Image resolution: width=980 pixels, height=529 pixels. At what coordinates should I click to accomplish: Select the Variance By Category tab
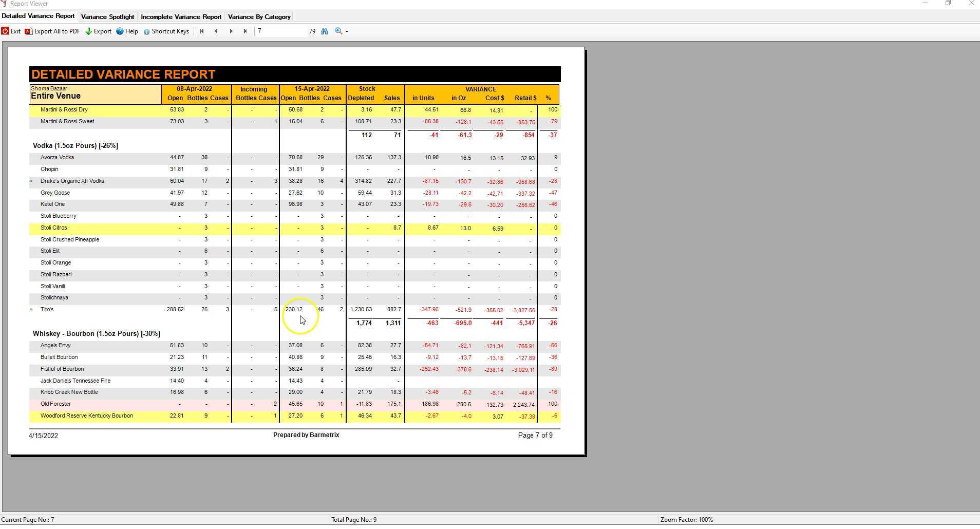point(259,16)
